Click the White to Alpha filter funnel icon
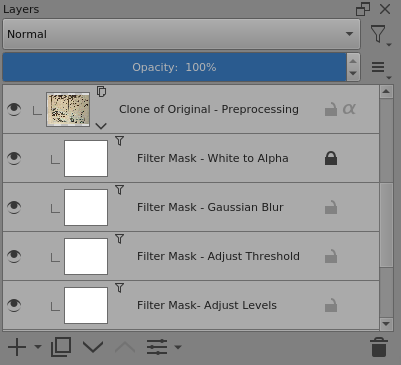 [119, 141]
